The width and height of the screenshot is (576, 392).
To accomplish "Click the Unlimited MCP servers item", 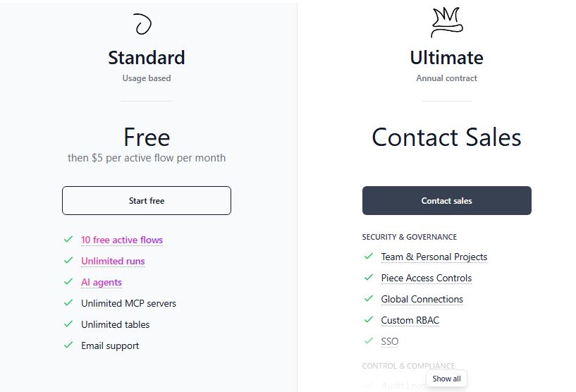I will 128,303.
